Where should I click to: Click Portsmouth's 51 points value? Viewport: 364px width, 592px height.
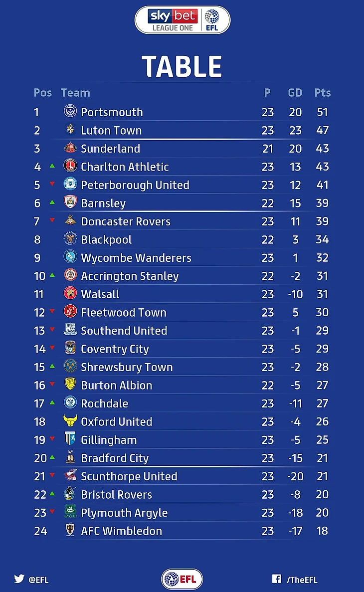tap(322, 112)
